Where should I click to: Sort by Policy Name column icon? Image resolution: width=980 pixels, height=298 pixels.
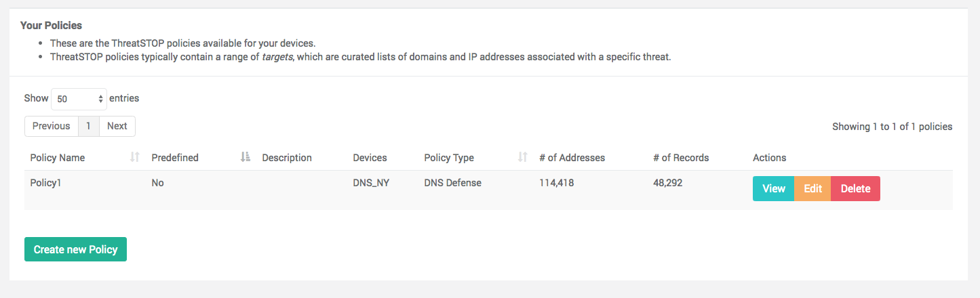[x=134, y=157]
